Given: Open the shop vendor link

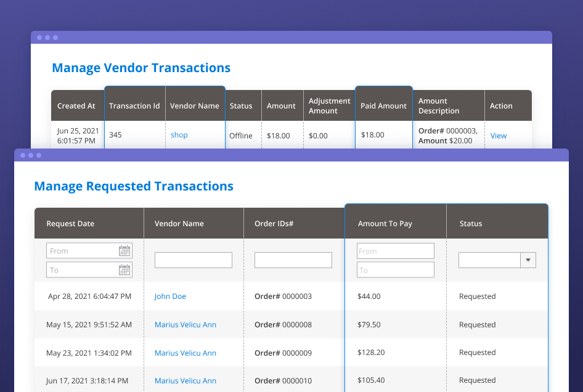Looking at the screenshot, I should [x=179, y=135].
